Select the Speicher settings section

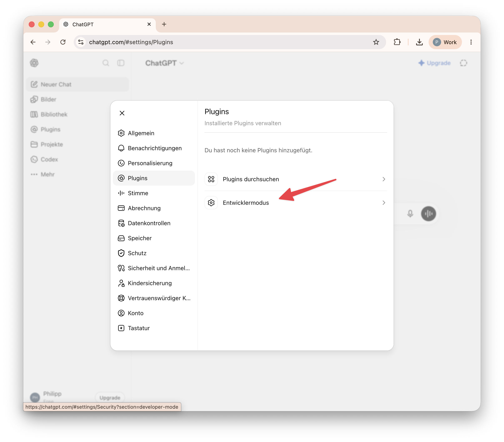click(154, 238)
